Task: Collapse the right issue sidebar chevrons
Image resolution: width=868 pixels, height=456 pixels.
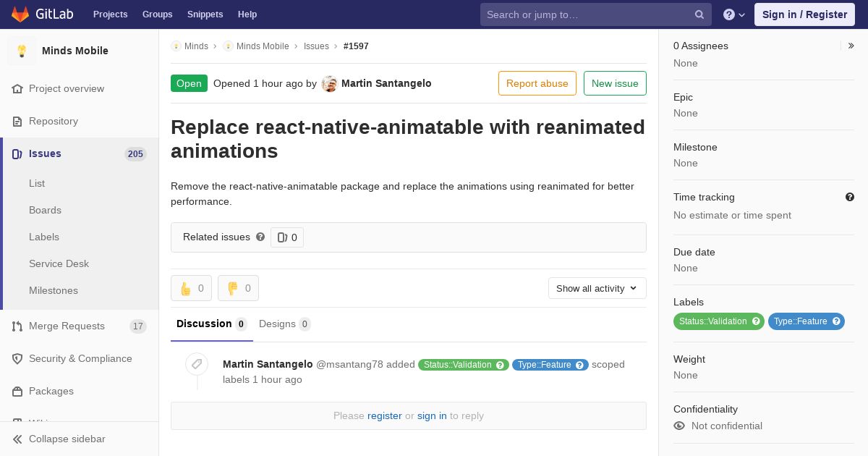Action: (x=851, y=46)
